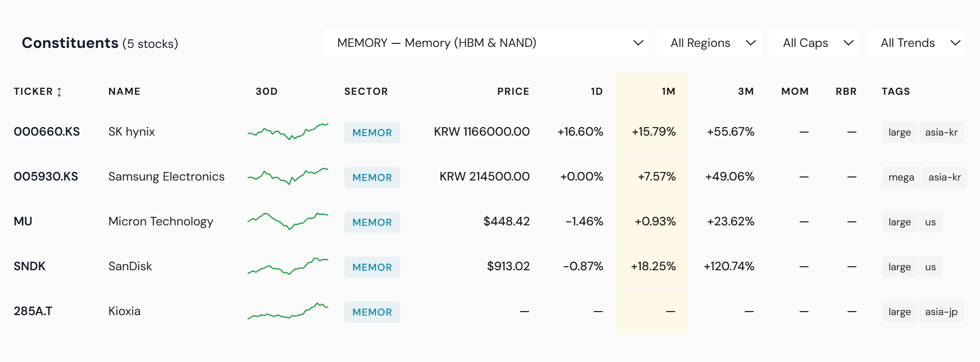
Task: Open the All Trends filter dropdown
Action: coord(915,43)
